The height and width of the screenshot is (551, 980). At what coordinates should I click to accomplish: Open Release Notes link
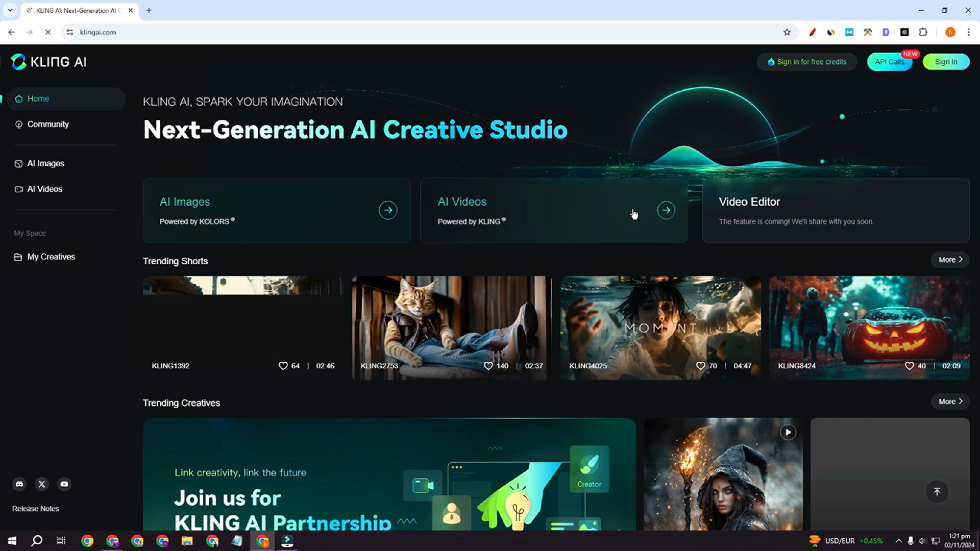36,509
